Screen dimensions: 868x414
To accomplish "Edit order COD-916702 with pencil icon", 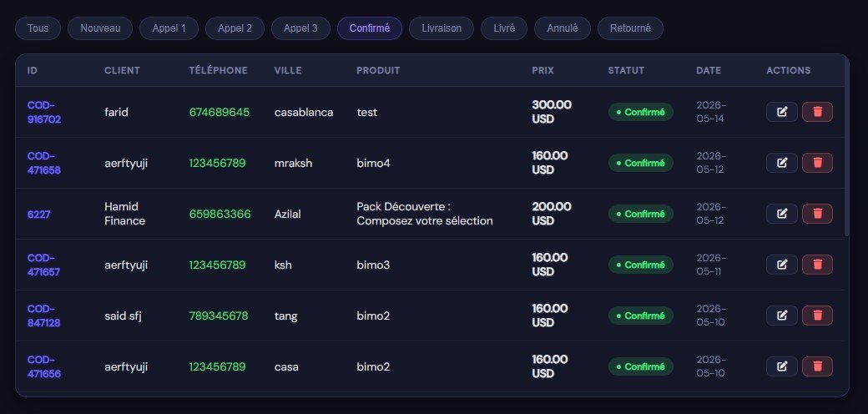I will (x=782, y=112).
